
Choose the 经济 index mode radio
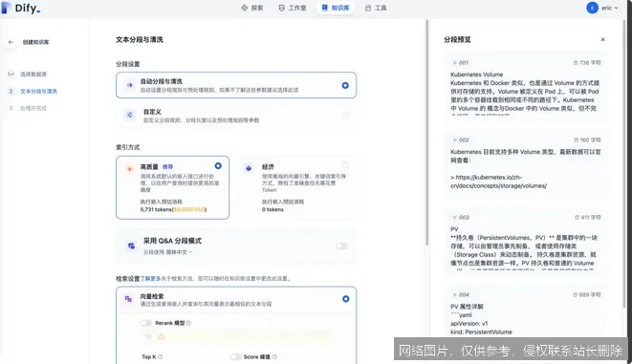(345, 165)
